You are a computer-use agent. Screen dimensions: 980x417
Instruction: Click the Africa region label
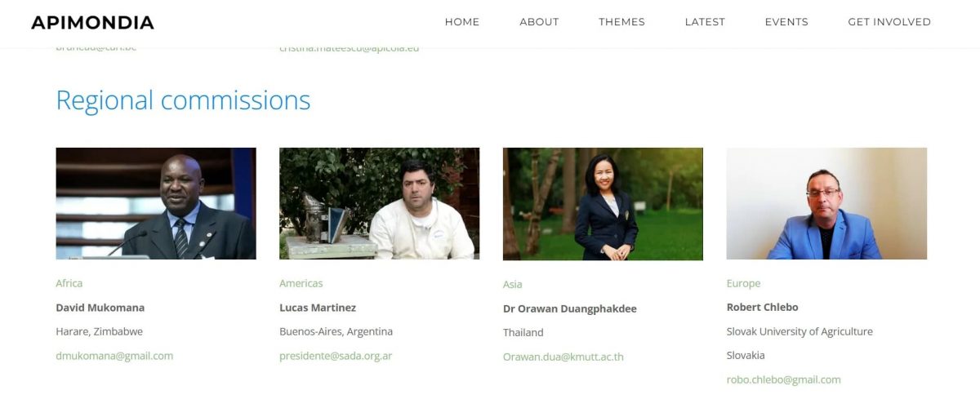point(69,283)
